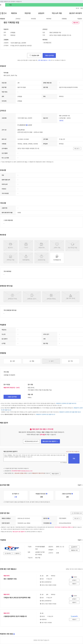83x644 pixels.
Task: Click the blue 전송 button
Action: [74, 458]
